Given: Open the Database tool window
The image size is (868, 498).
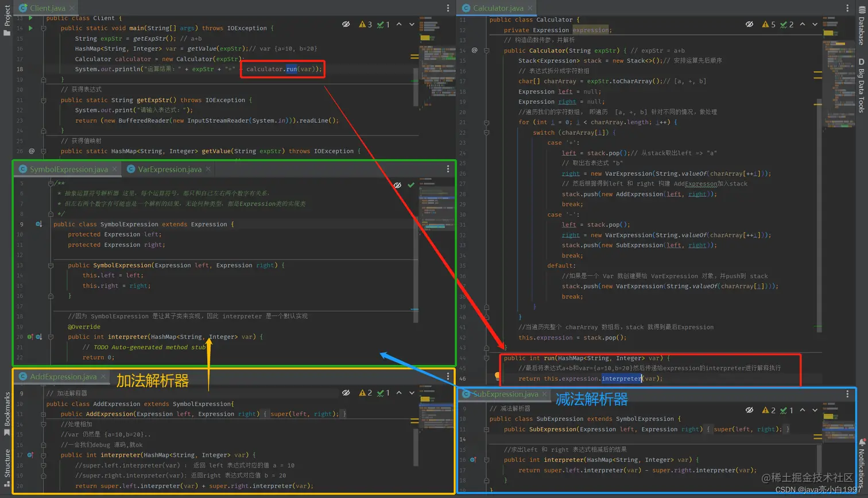Looking at the screenshot, I should point(862,25).
